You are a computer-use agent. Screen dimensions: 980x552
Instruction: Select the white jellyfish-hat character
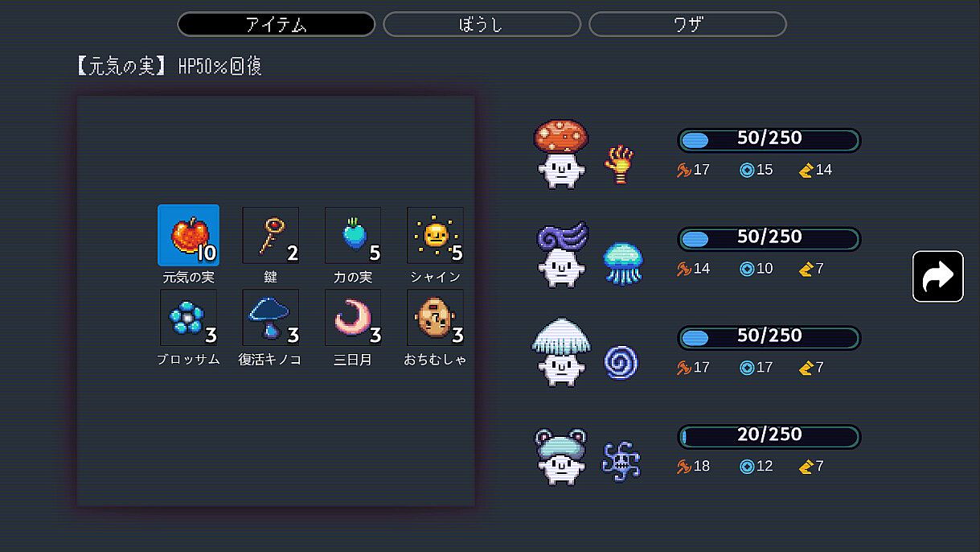coord(560,352)
